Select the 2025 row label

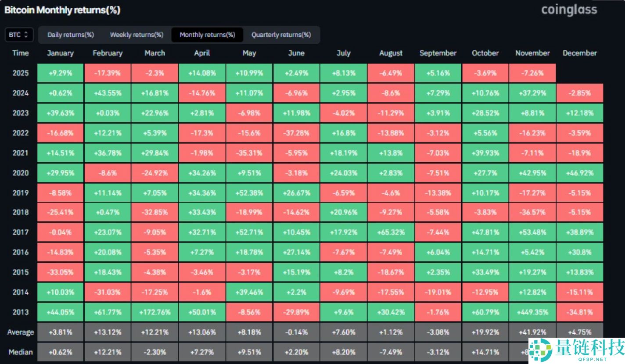click(x=20, y=73)
